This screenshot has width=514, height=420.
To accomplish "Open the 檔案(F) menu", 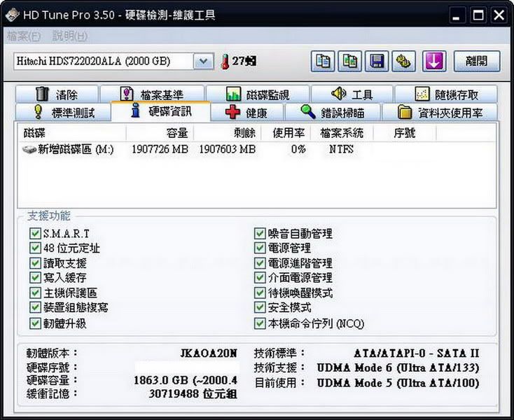I will click(24, 36).
